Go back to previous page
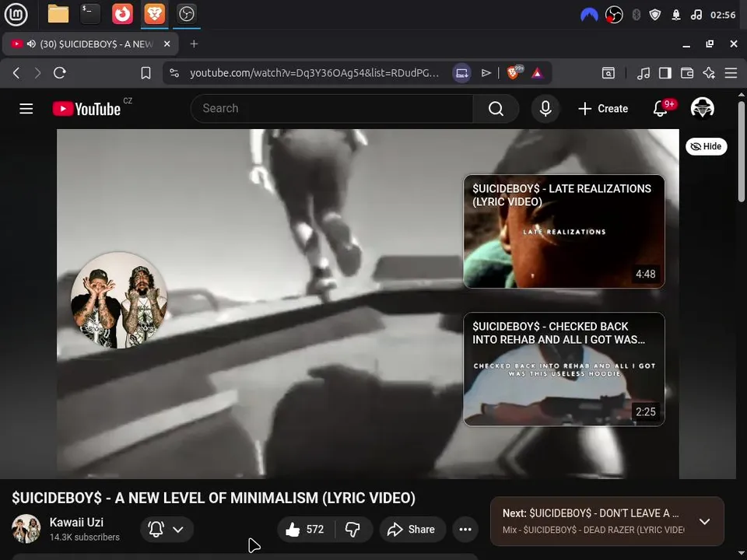747x560 pixels. pos(16,73)
